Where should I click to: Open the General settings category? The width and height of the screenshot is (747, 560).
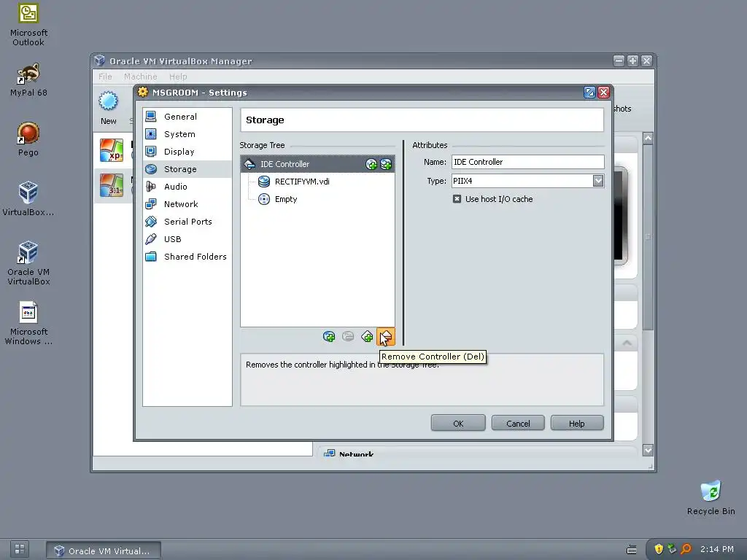pos(187,117)
